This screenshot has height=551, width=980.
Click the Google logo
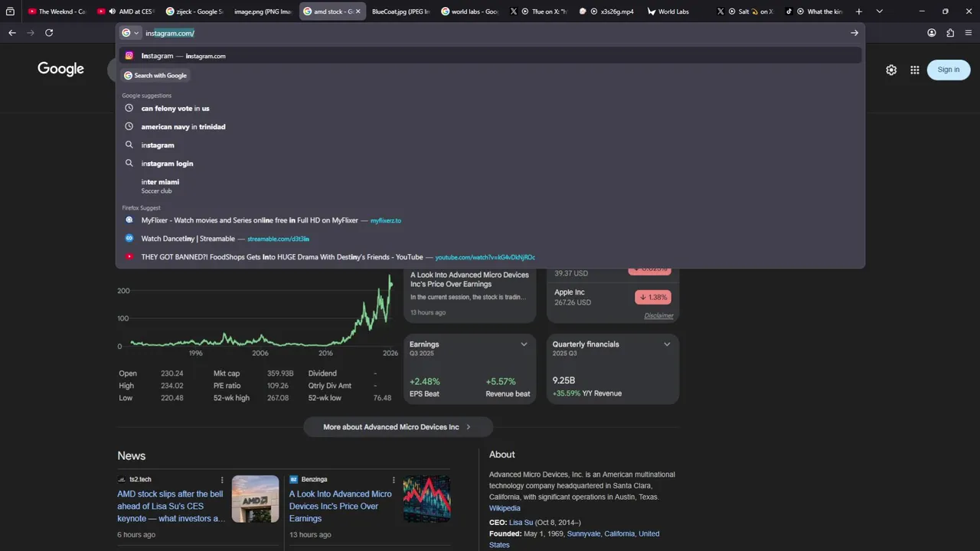click(x=61, y=70)
